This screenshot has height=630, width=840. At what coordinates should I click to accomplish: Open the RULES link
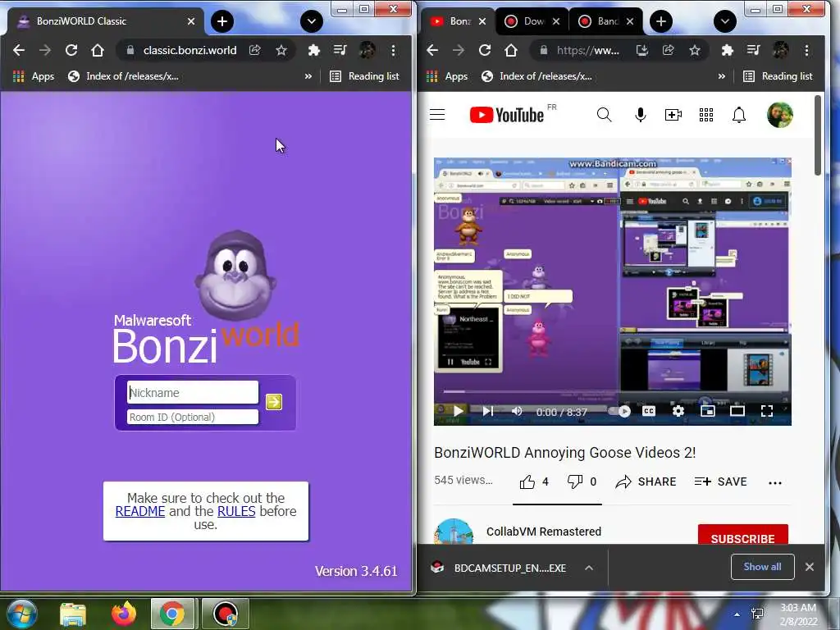pyautogui.click(x=236, y=512)
